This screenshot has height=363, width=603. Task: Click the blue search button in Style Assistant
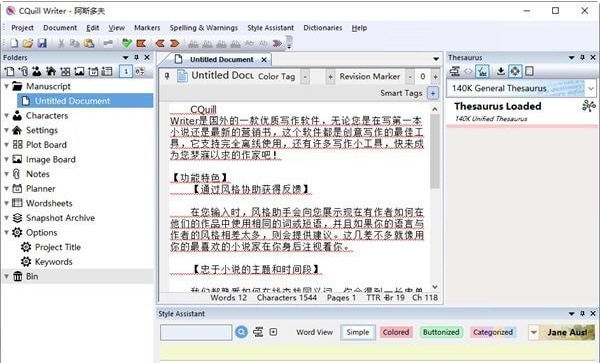pyautogui.click(x=242, y=332)
